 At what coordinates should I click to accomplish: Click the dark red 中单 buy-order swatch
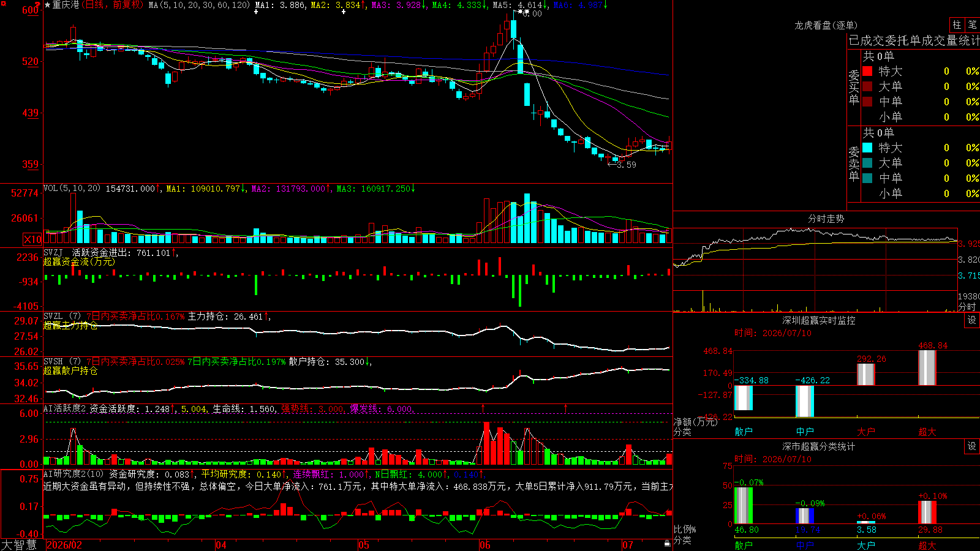tap(867, 101)
